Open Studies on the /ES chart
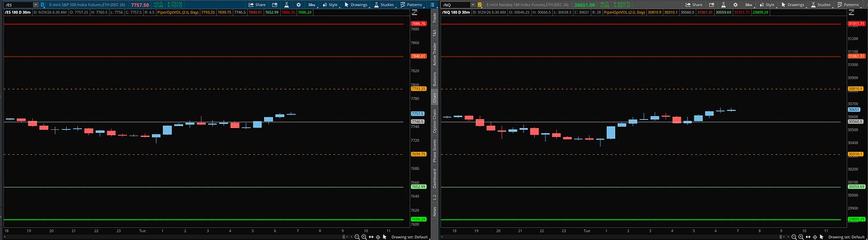Image resolution: width=868 pixels, height=240 pixels. tap(384, 5)
